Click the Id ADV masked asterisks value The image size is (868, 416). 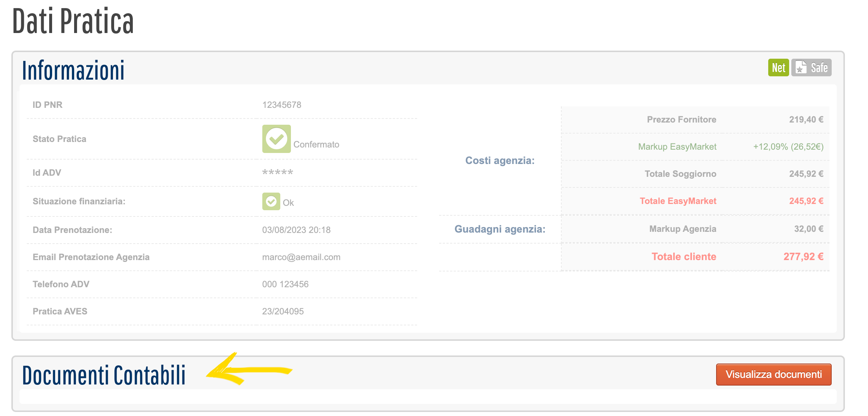pos(277,173)
